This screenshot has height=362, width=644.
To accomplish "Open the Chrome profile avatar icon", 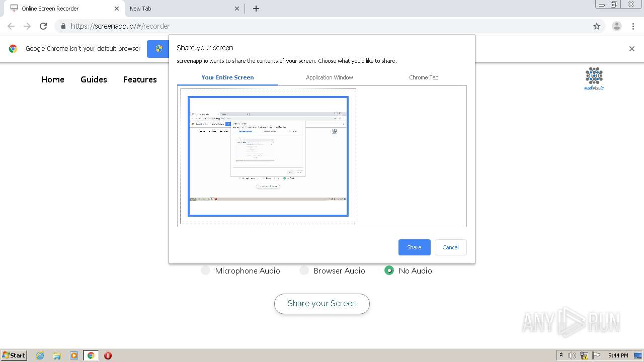I will pos(617,26).
